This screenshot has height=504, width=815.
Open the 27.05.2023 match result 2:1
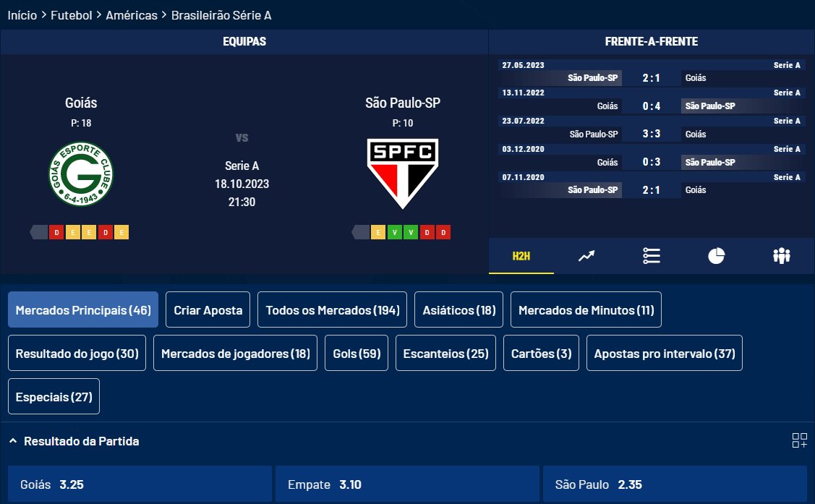click(652, 78)
